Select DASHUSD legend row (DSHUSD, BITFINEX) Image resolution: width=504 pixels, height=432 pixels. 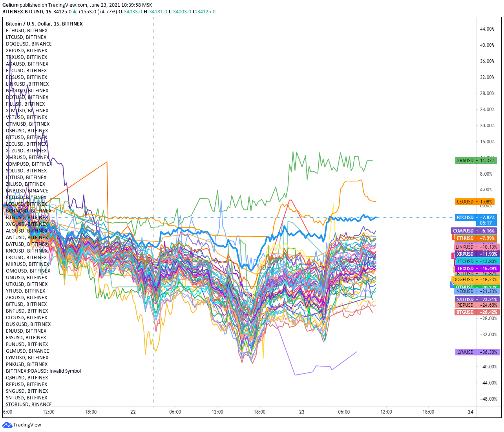pyautogui.click(x=27, y=130)
